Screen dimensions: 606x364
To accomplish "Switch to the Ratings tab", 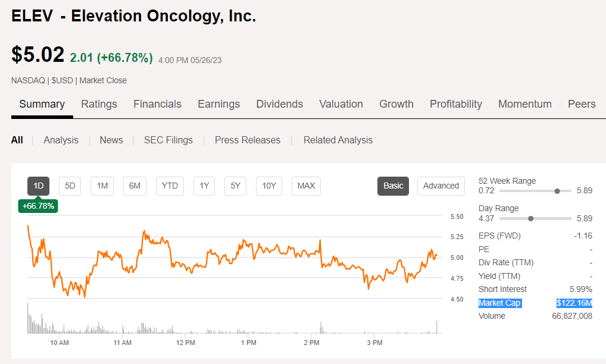I will pyautogui.click(x=99, y=104).
